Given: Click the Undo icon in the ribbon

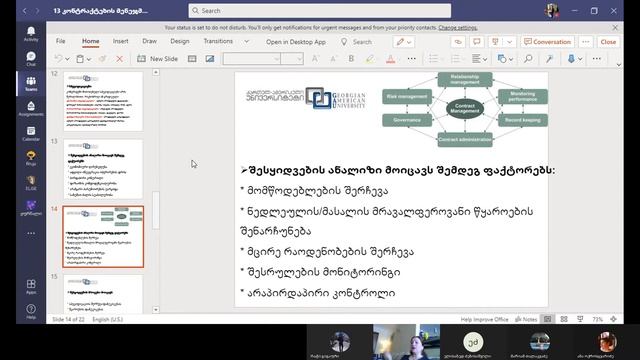Looking at the screenshot, I should pos(58,59).
